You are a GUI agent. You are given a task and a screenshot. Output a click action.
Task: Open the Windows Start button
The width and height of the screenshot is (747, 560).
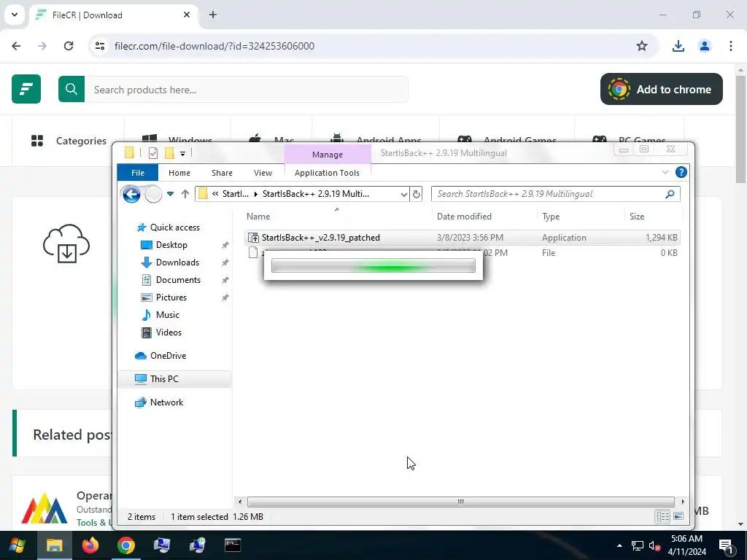coord(18,545)
